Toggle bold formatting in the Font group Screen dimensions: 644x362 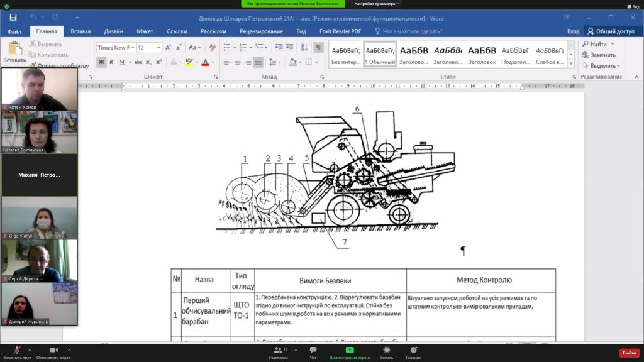(101, 62)
